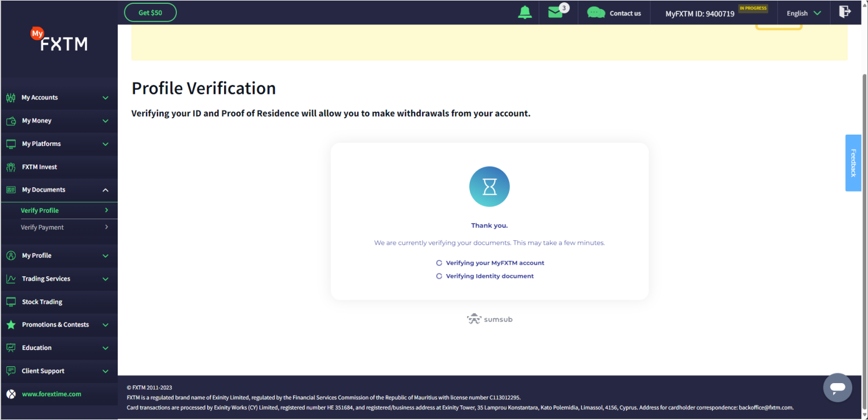Open the English language dropdown
868x420 pixels.
(x=803, y=13)
